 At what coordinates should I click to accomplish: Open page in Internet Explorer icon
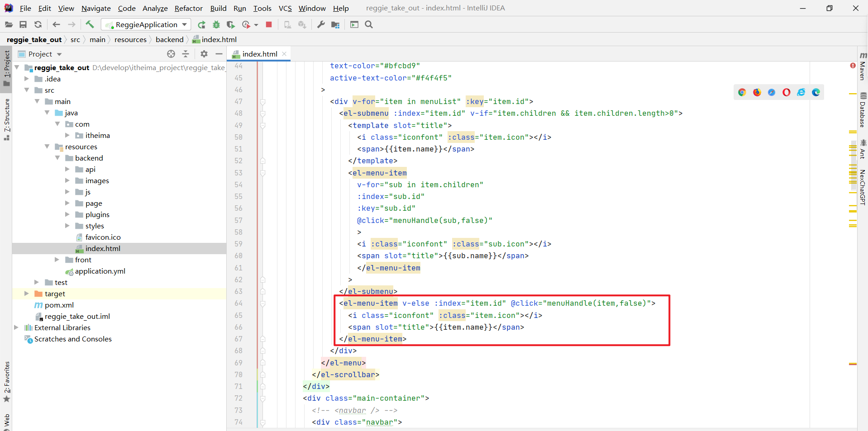pos(801,92)
